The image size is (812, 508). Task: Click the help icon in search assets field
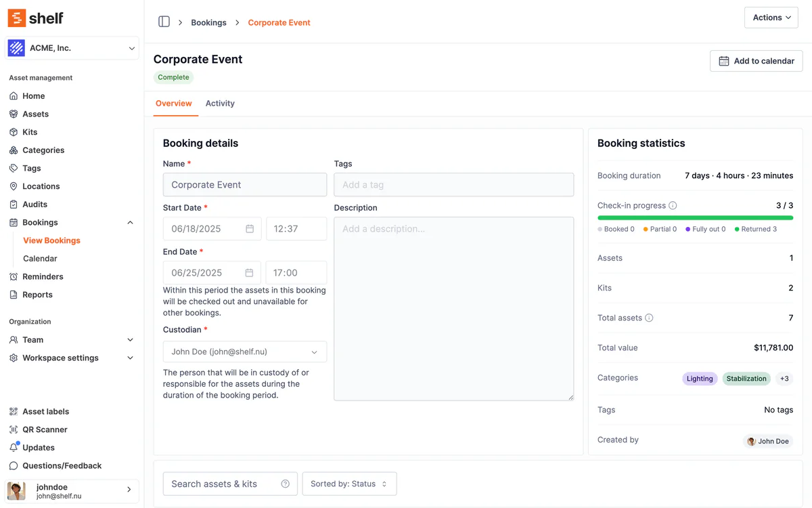point(285,484)
